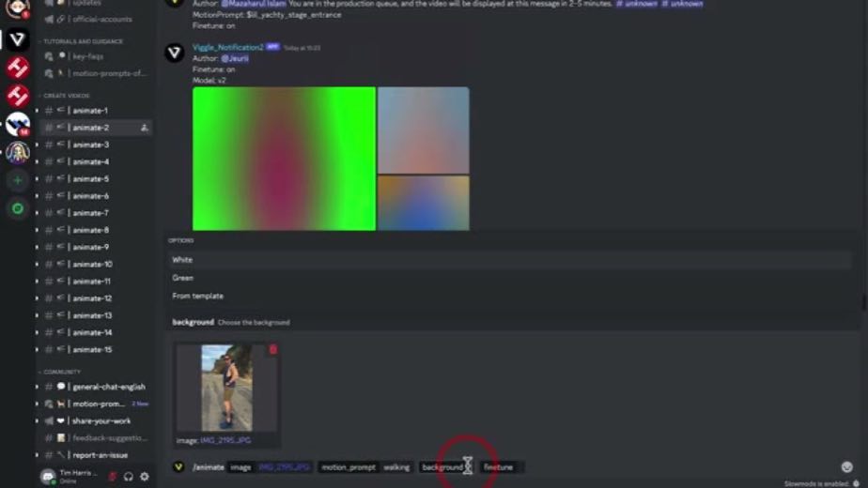Expand threads arrow for general-chat-english
The image size is (868, 488).
pos(37,387)
